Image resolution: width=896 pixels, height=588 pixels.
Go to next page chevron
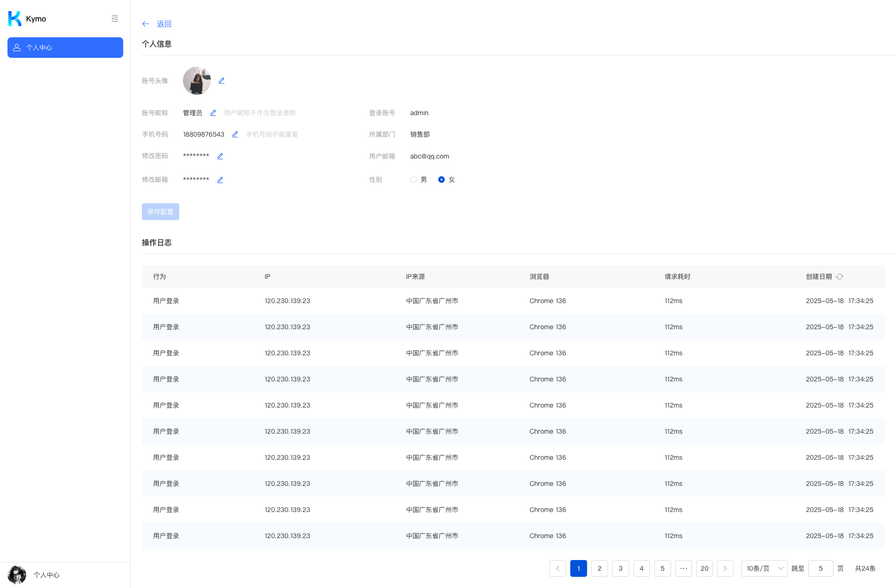click(x=725, y=568)
